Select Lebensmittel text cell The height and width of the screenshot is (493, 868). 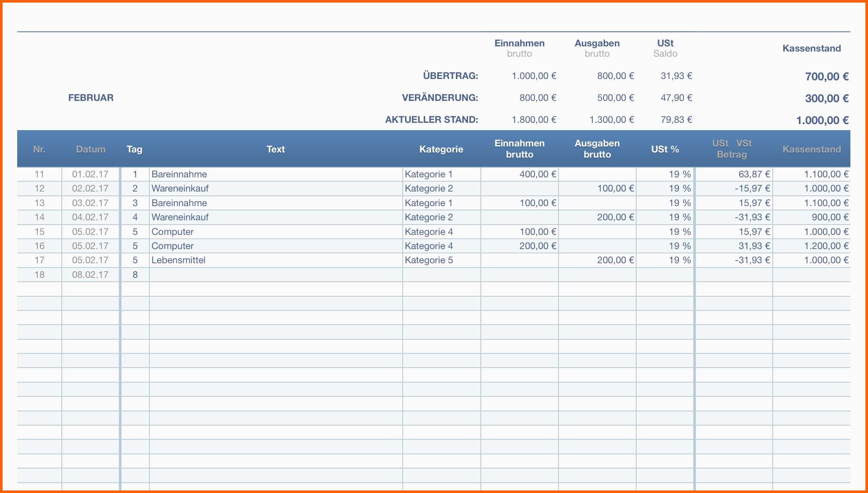(179, 260)
